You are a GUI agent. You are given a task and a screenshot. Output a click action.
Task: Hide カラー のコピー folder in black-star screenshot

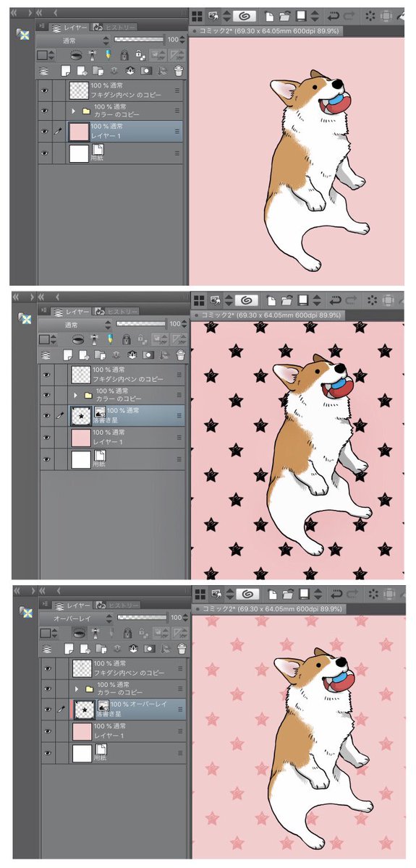(45, 395)
